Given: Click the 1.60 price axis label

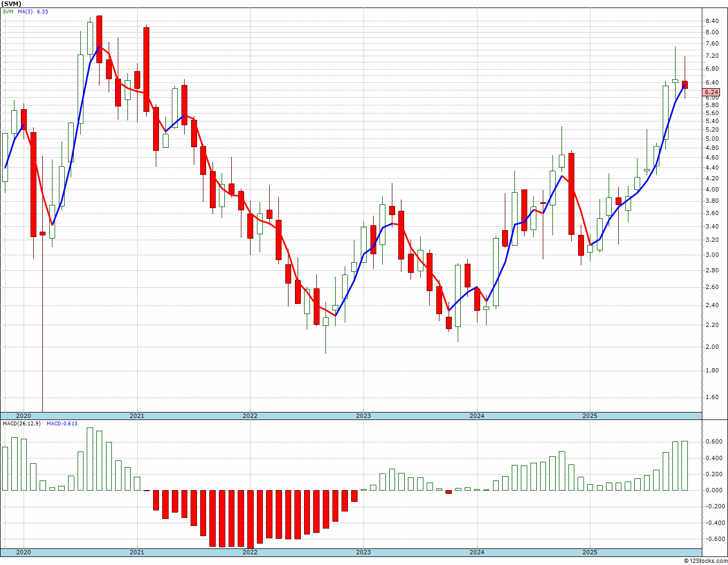Looking at the screenshot, I should [x=712, y=397].
